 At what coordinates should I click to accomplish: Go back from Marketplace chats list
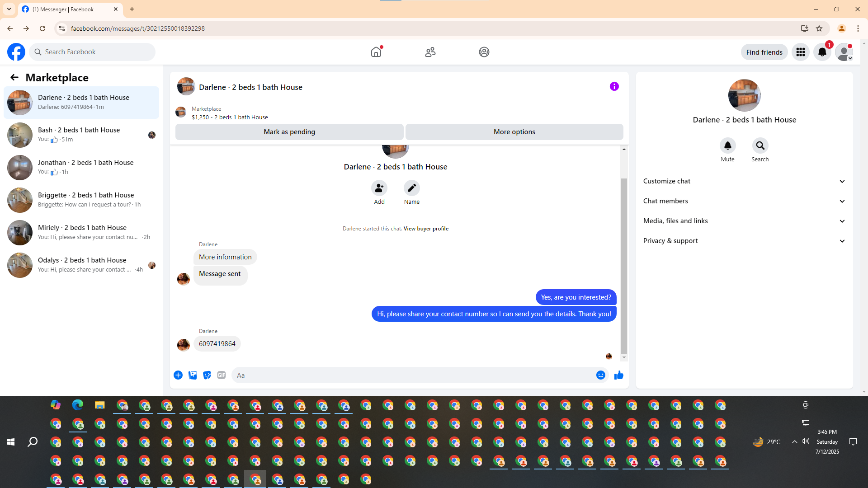point(14,77)
